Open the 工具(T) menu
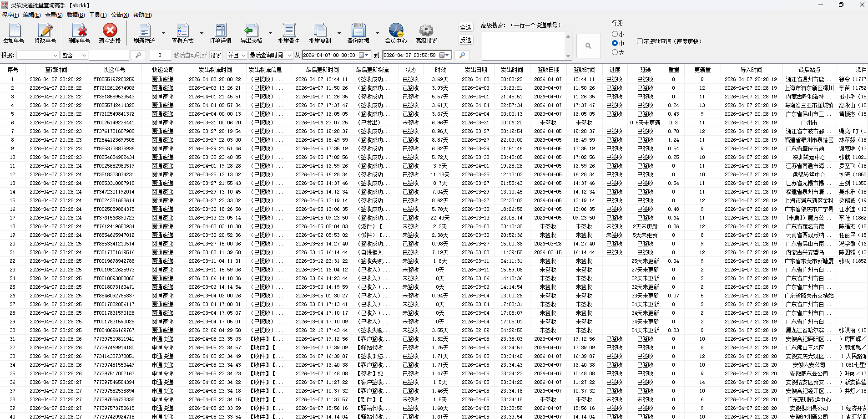868x419 pixels. point(98,15)
